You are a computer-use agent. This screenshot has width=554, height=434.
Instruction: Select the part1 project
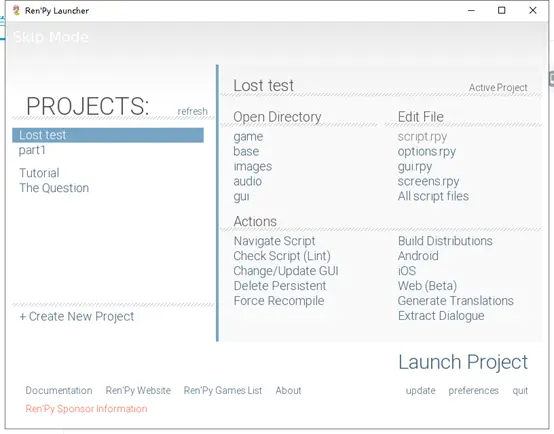[x=32, y=150]
